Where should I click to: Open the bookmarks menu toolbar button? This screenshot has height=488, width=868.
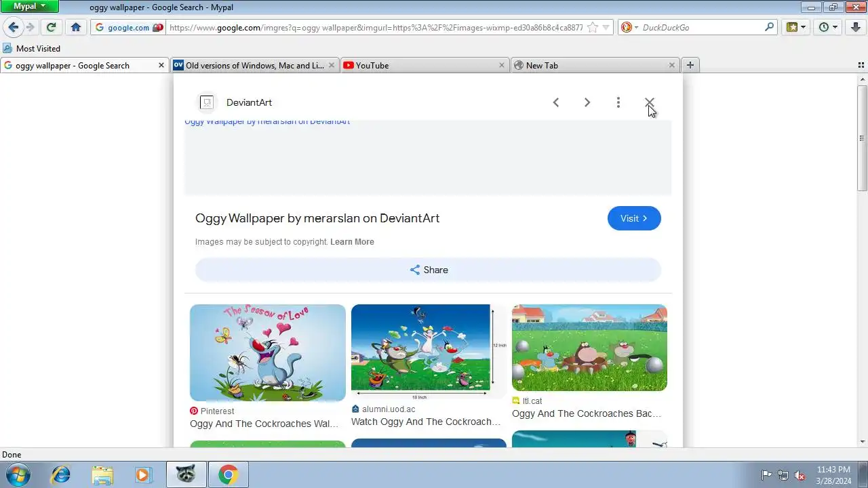(796, 27)
